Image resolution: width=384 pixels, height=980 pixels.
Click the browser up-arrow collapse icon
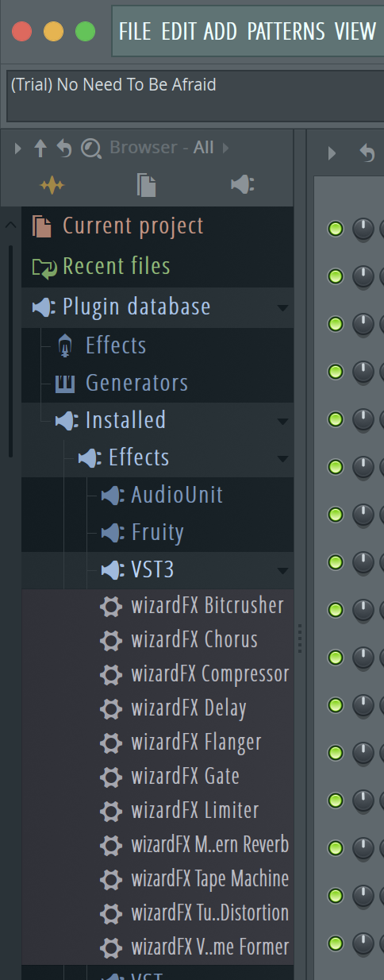click(x=41, y=149)
